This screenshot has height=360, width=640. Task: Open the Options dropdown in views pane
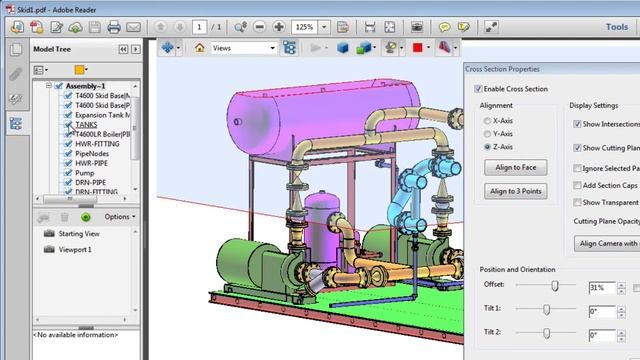(x=120, y=217)
